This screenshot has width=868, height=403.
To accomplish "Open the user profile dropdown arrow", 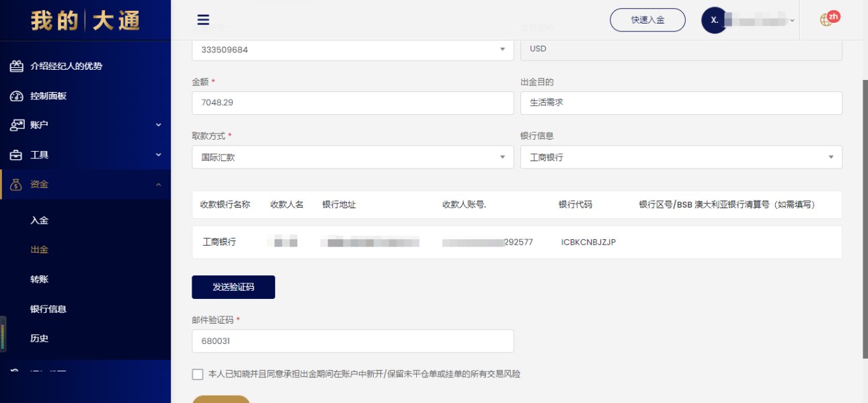I will tap(792, 20).
